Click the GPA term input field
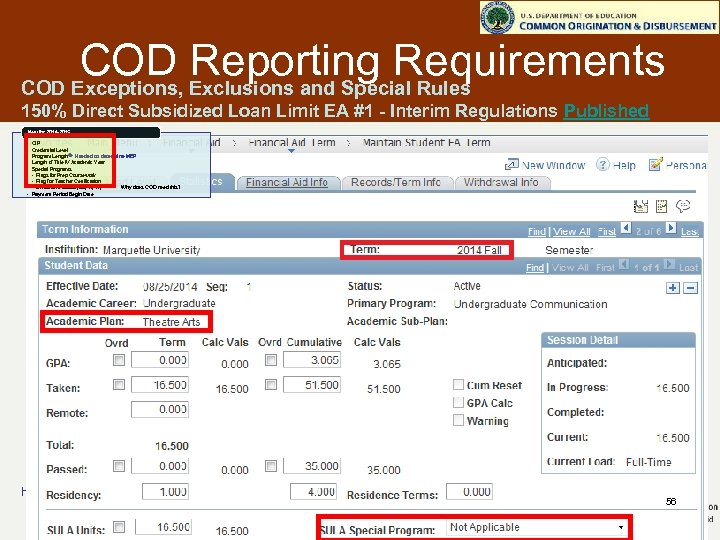The height and width of the screenshot is (540, 720). pos(160,360)
